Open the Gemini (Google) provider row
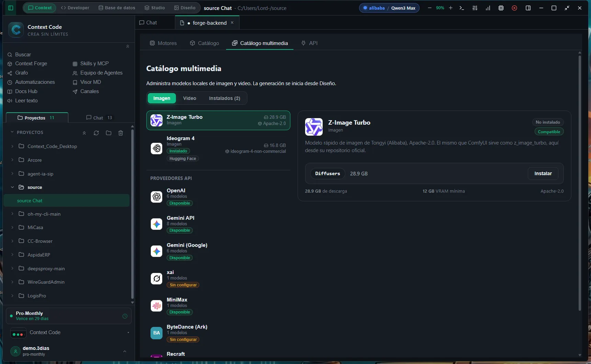Viewport: 591px width, 364px height. [x=218, y=251]
